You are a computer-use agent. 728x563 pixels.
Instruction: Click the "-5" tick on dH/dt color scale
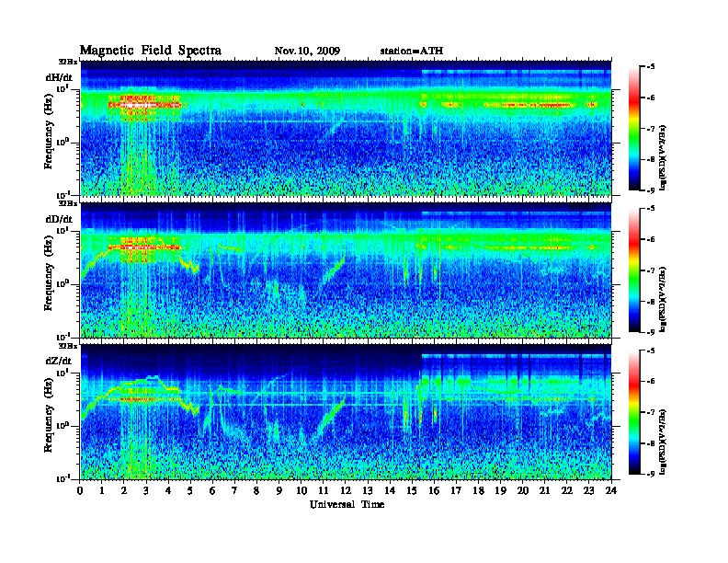click(x=652, y=67)
